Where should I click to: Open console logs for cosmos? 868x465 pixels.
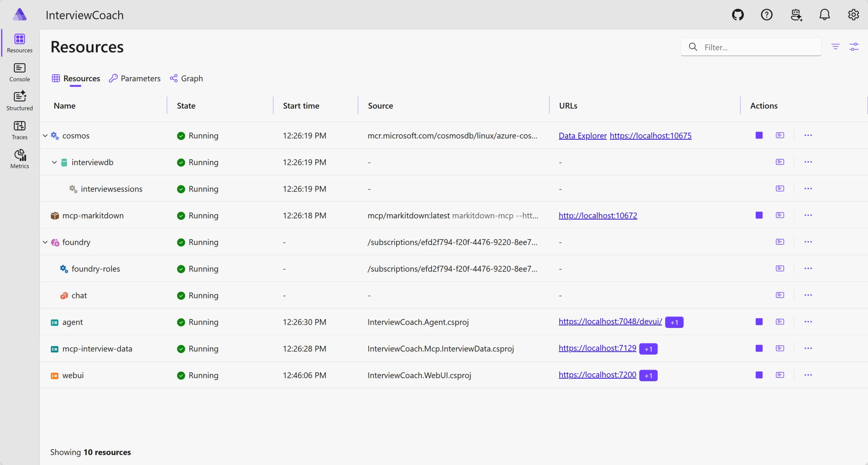tap(780, 135)
